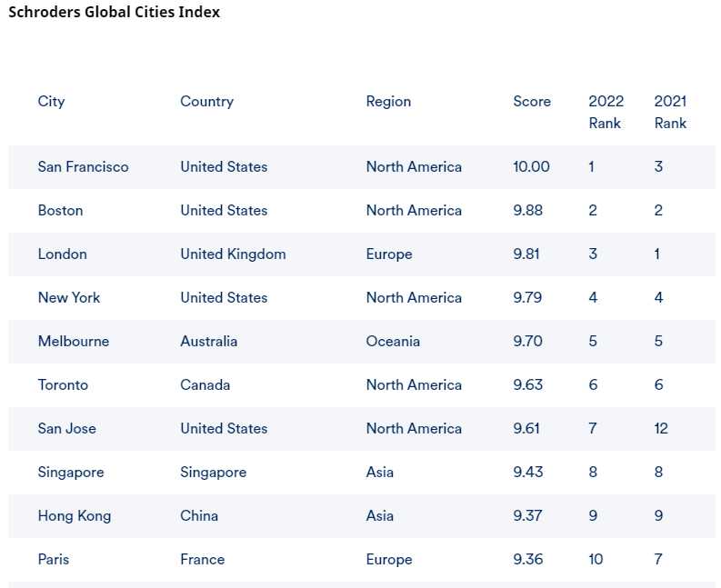Click the Toronto city cell
Image resolution: width=721 pixels, height=588 pixels.
(x=63, y=385)
